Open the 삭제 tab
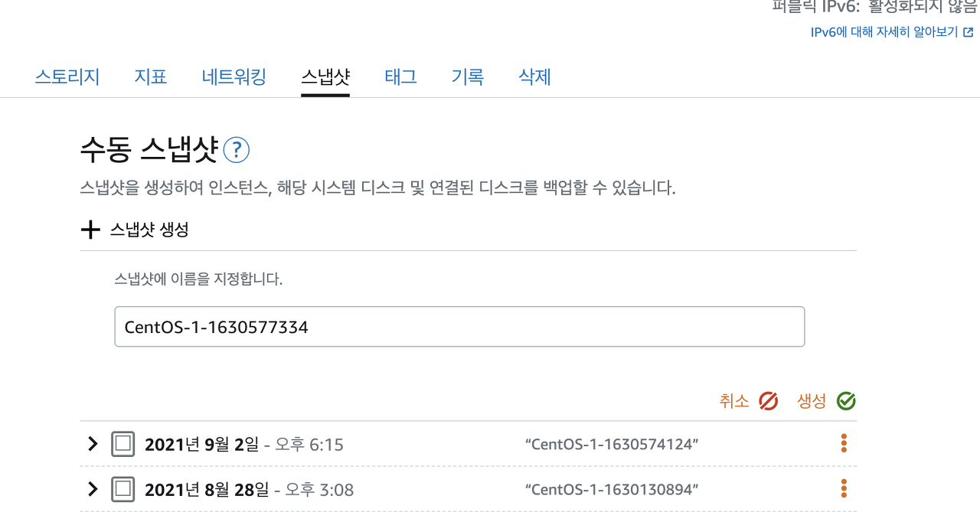The image size is (980, 512). (534, 77)
